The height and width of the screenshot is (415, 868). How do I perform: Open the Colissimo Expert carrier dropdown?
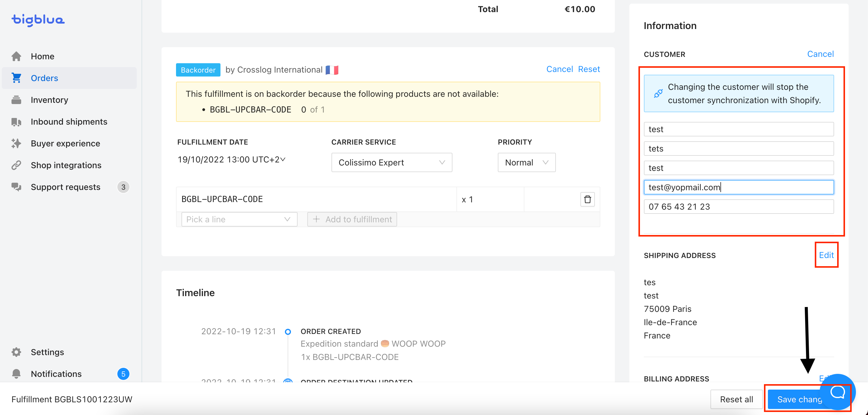click(x=392, y=162)
